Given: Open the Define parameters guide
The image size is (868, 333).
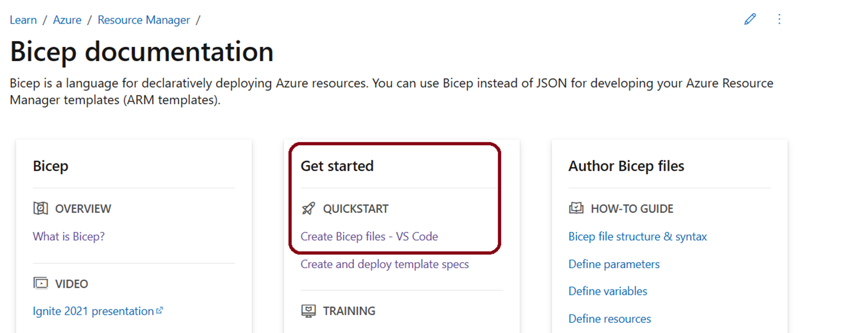Looking at the screenshot, I should [613, 264].
